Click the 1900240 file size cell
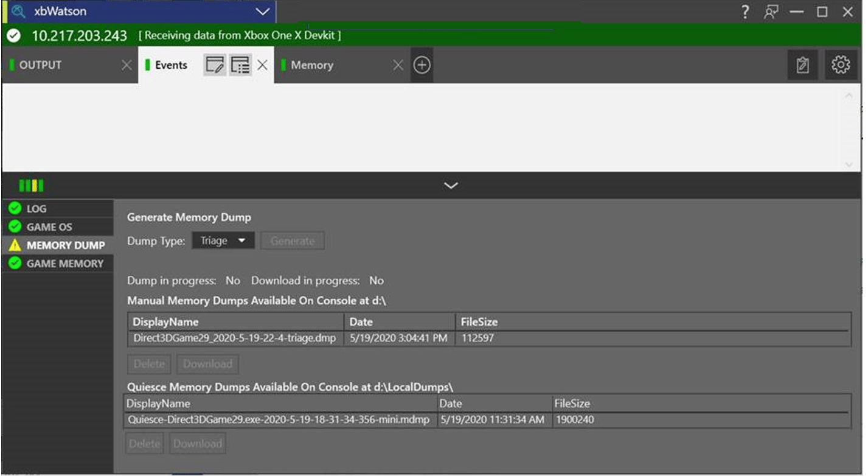This screenshot has width=868, height=476. click(x=575, y=420)
